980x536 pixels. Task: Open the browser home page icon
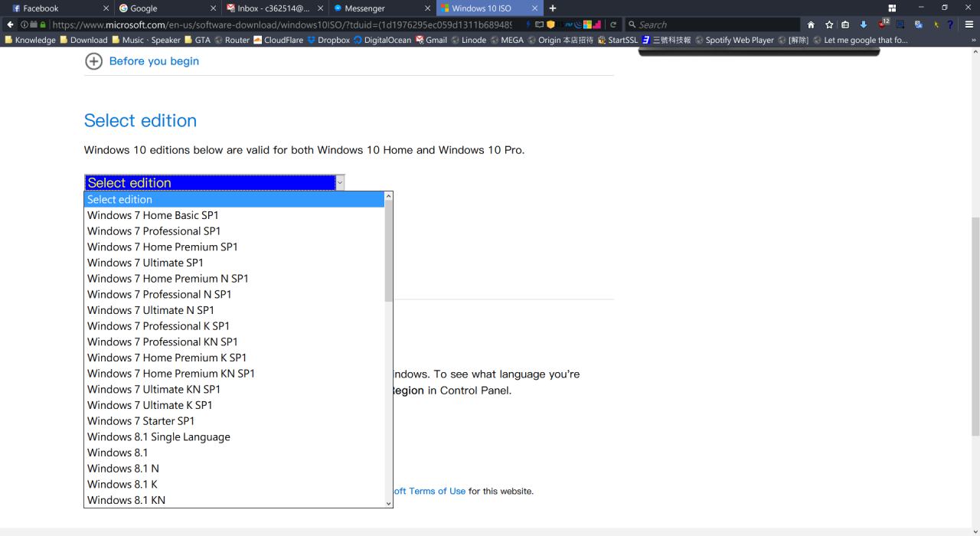point(812,25)
